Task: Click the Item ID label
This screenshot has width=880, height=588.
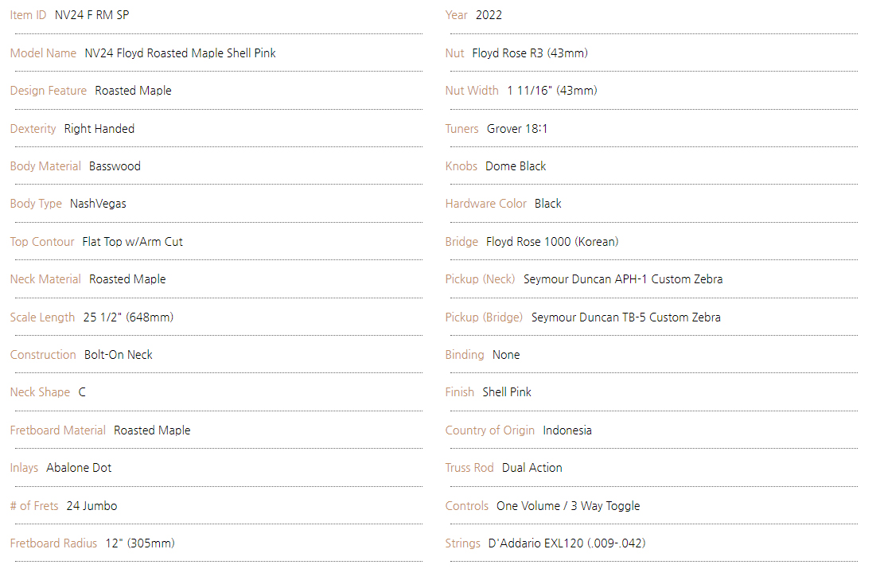Action: point(28,15)
